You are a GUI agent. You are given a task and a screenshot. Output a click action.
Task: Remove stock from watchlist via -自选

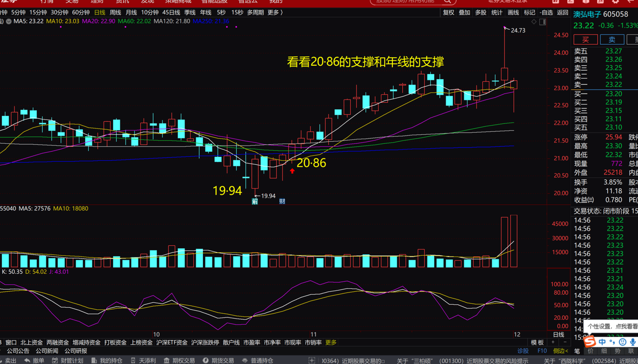pos(547,12)
